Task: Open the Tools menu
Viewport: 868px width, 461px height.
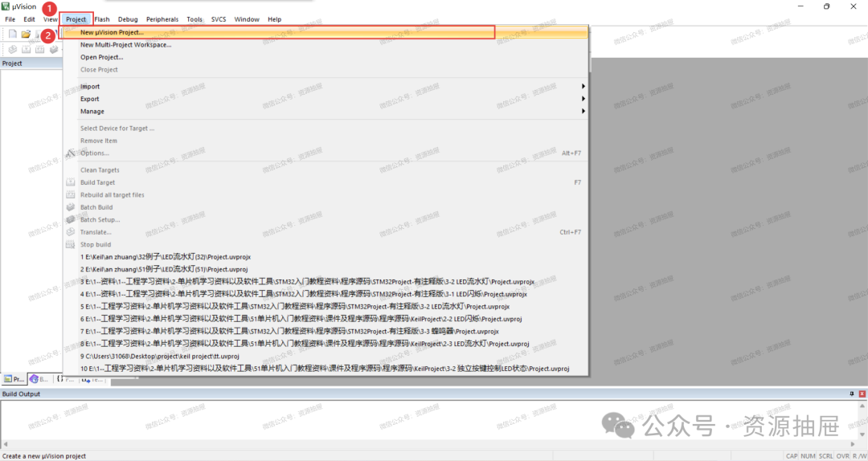Action: 194,19
